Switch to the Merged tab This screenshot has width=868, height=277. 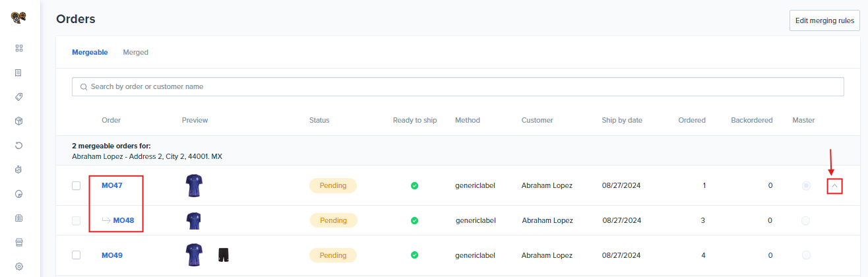135,52
